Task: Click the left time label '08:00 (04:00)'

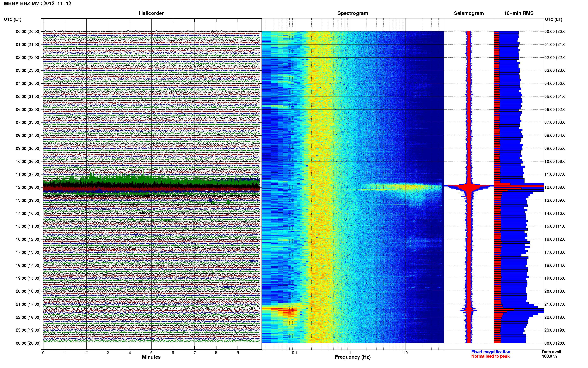Action: [28, 135]
